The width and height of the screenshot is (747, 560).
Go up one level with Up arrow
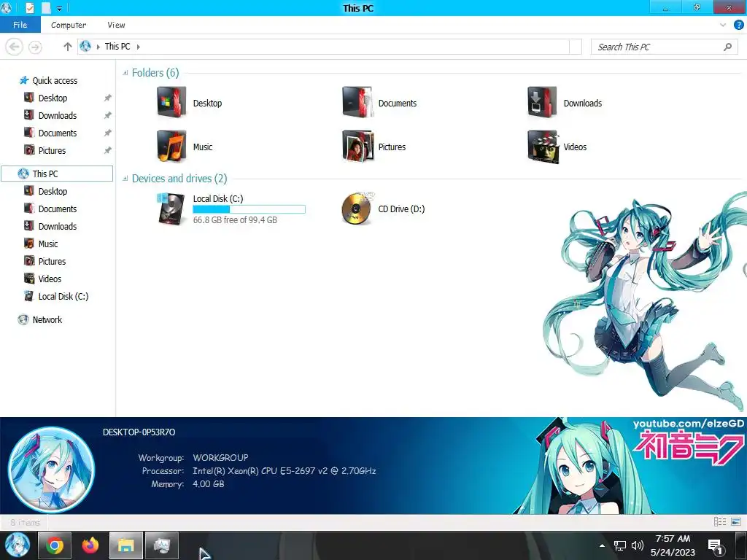click(x=67, y=47)
